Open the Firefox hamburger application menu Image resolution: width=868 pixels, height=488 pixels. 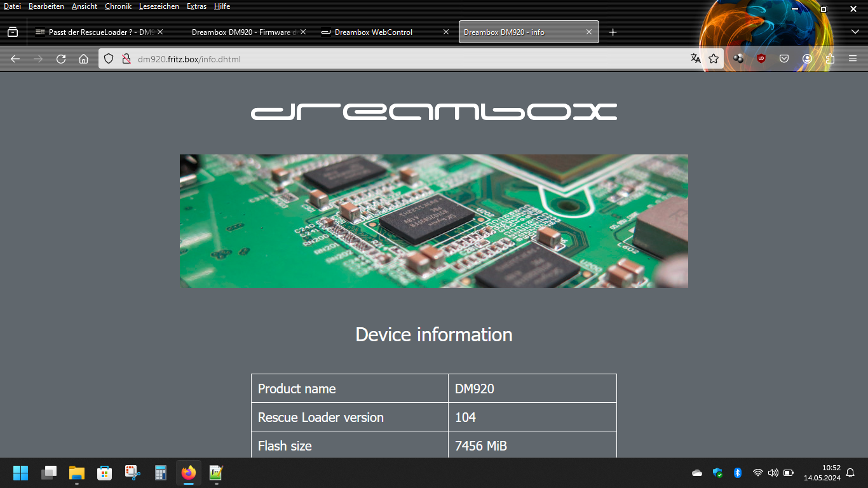tap(853, 58)
